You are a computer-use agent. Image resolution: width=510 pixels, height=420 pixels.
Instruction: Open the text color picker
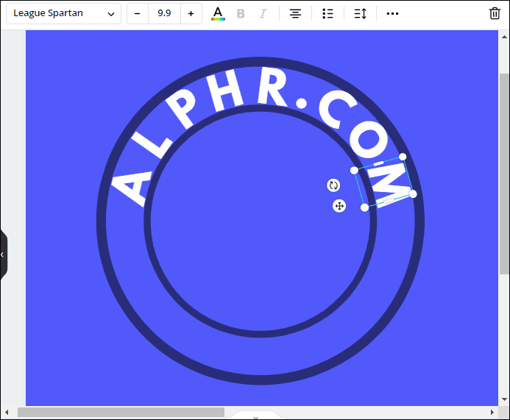(218, 13)
